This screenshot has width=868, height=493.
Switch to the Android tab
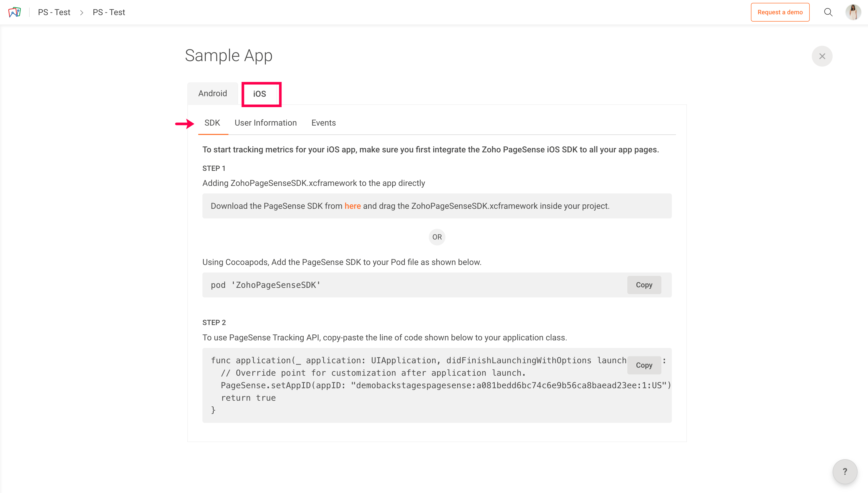tap(212, 93)
